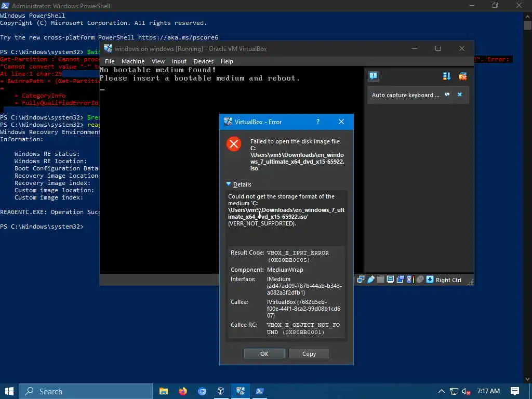
Task: Dismiss the Auto capture keyboard notification
Action: [460, 95]
